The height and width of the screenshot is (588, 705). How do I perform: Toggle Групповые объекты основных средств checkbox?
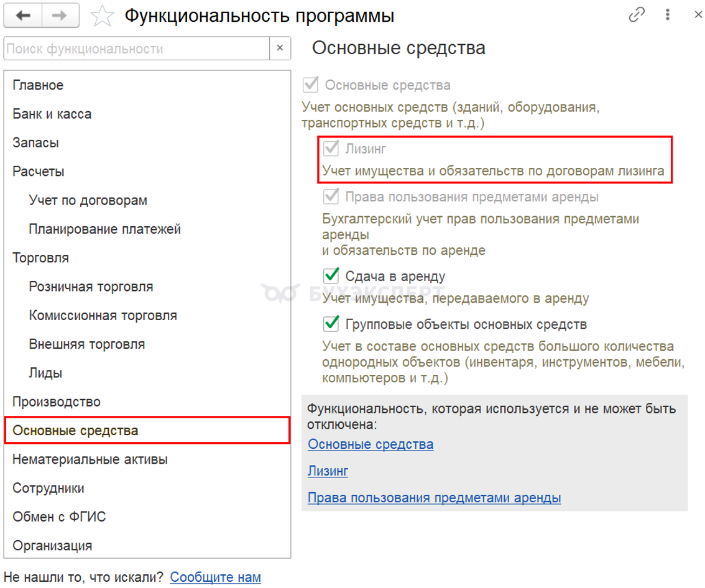[331, 324]
